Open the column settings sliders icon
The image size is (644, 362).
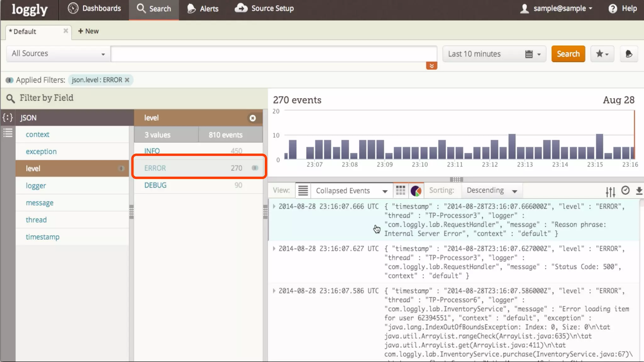coord(610,191)
